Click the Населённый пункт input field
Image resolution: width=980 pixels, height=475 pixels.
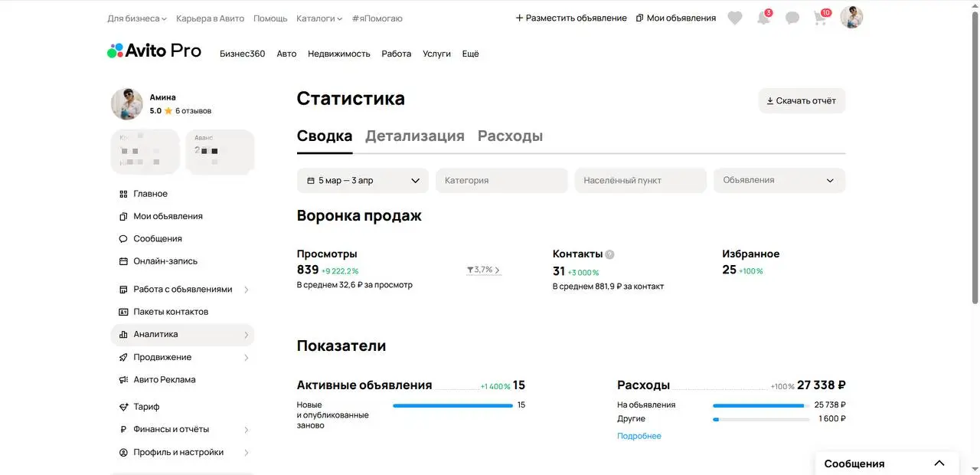(641, 181)
